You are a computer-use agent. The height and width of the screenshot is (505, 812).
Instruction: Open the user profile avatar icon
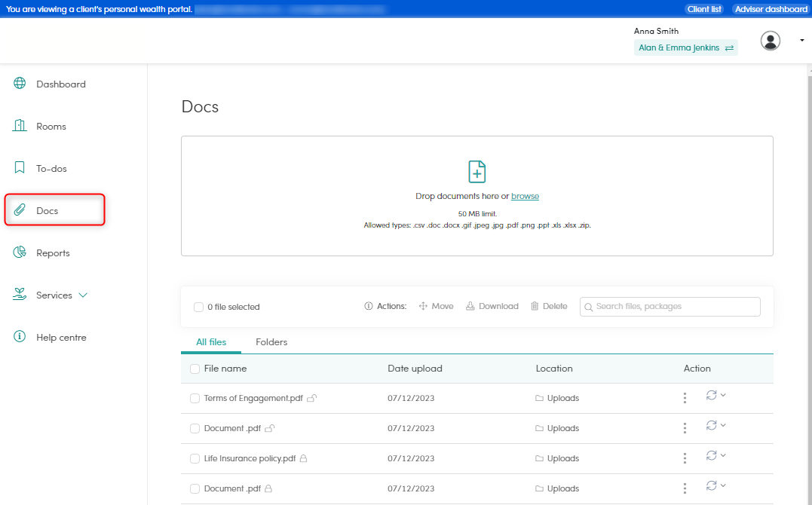tap(770, 41)
